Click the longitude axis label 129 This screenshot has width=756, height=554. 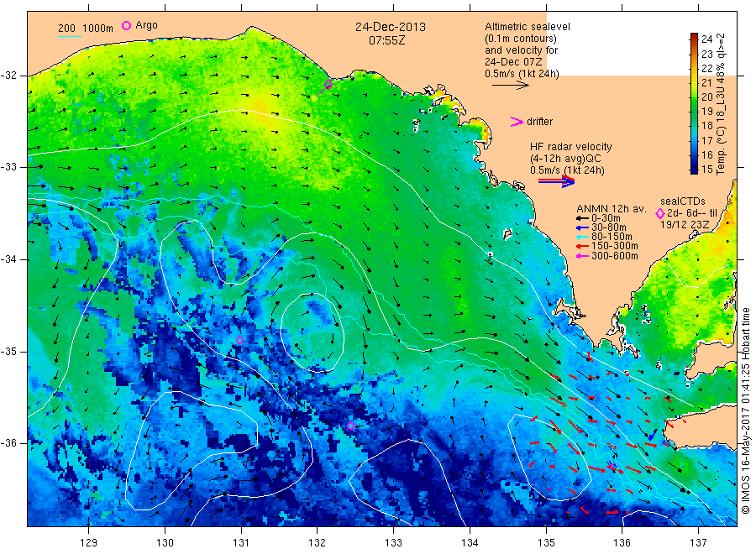coord(89,542)
